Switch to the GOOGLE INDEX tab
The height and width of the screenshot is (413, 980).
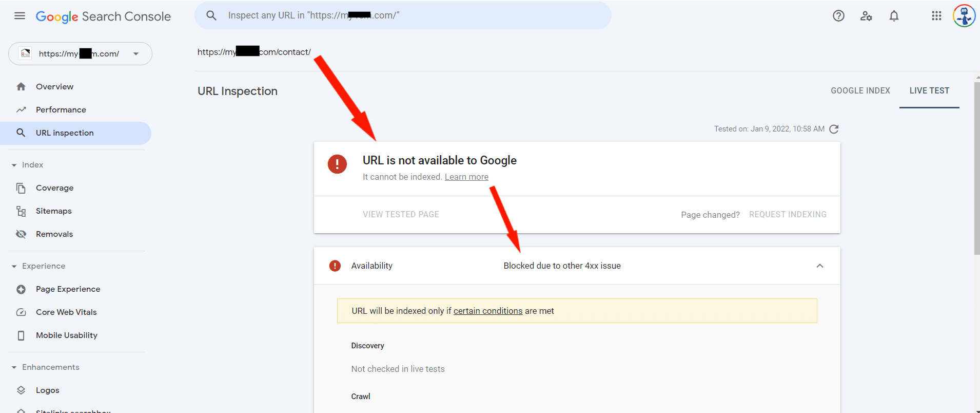click(x=860, y=91)
